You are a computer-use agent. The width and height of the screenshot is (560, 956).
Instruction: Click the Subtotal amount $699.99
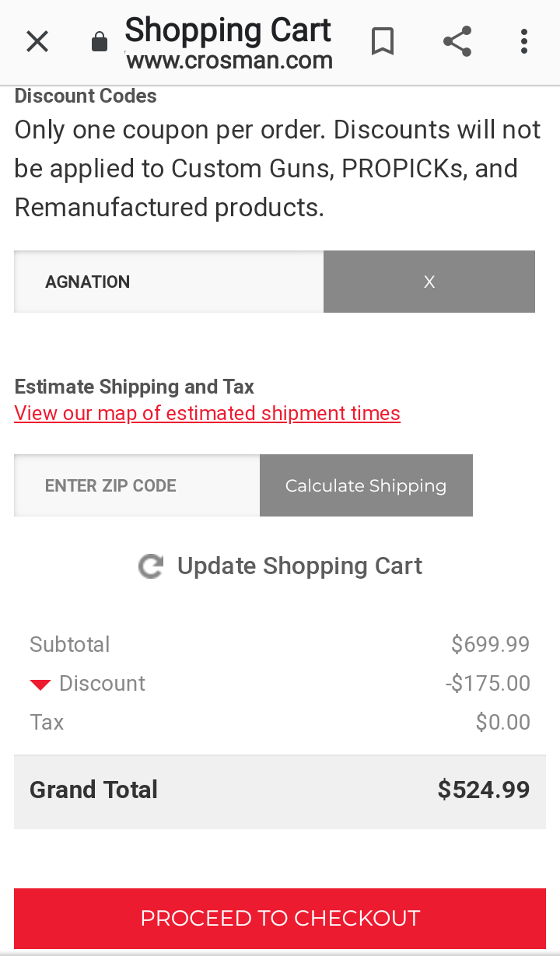point(491,644)
